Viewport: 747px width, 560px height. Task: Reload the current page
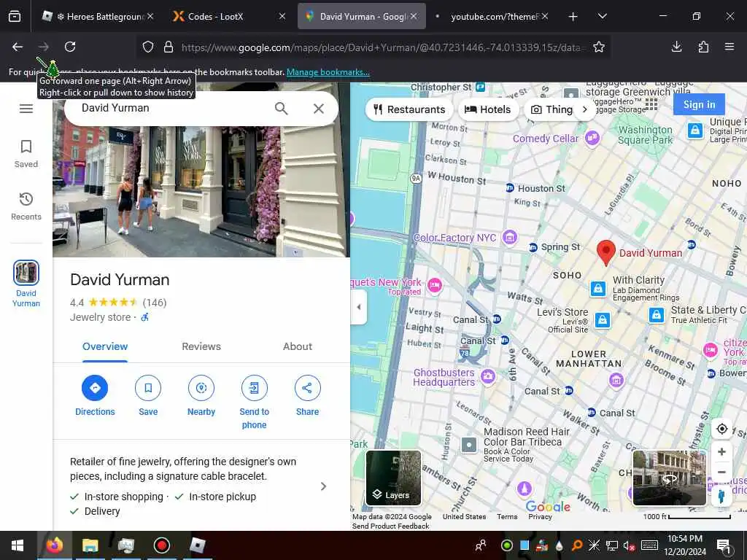(x=70, y=47)
